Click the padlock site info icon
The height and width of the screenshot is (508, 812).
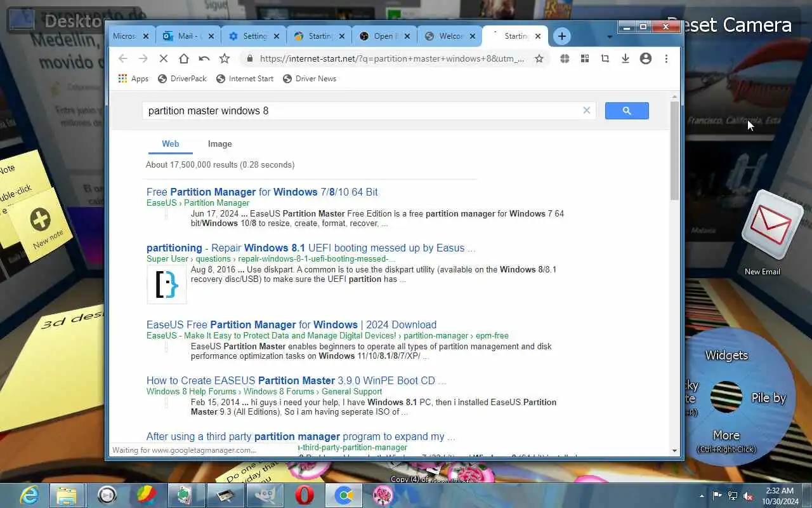pos(250,58)
